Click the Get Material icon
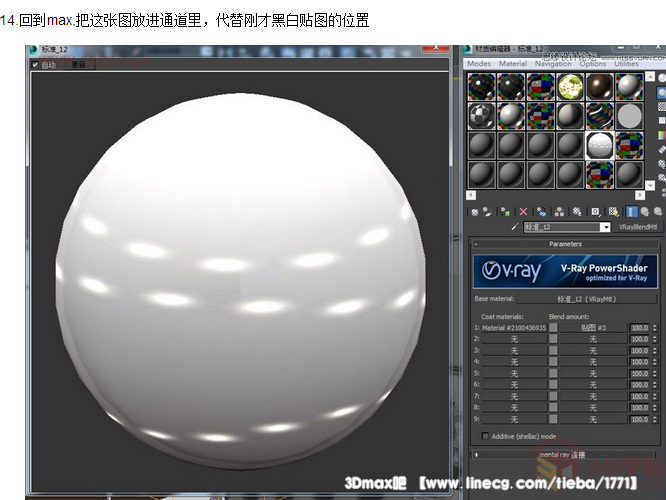666x500 pixels. [475, 212]
